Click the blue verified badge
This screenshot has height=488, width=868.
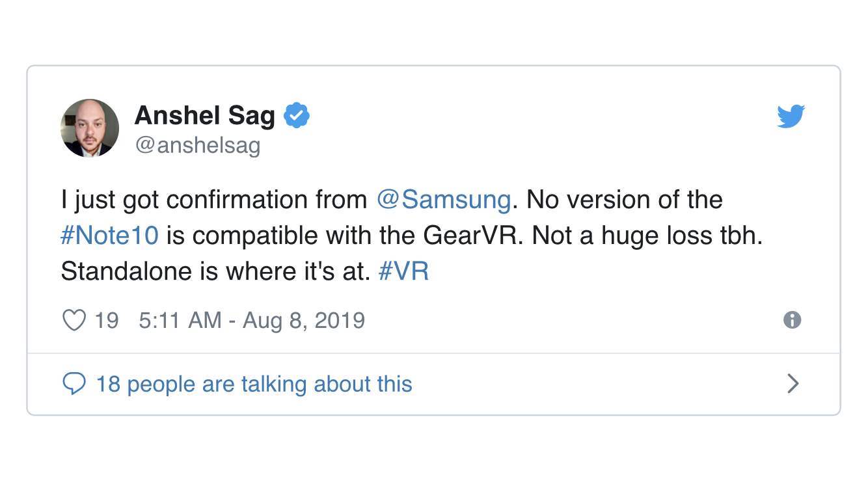pyautogui.click(x=297, y=116)
